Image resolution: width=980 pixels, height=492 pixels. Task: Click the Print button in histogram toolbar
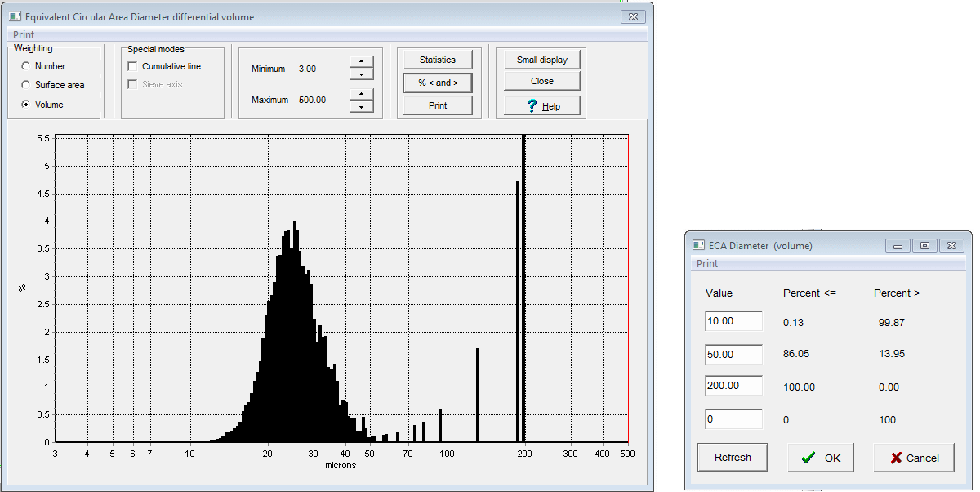438,105
